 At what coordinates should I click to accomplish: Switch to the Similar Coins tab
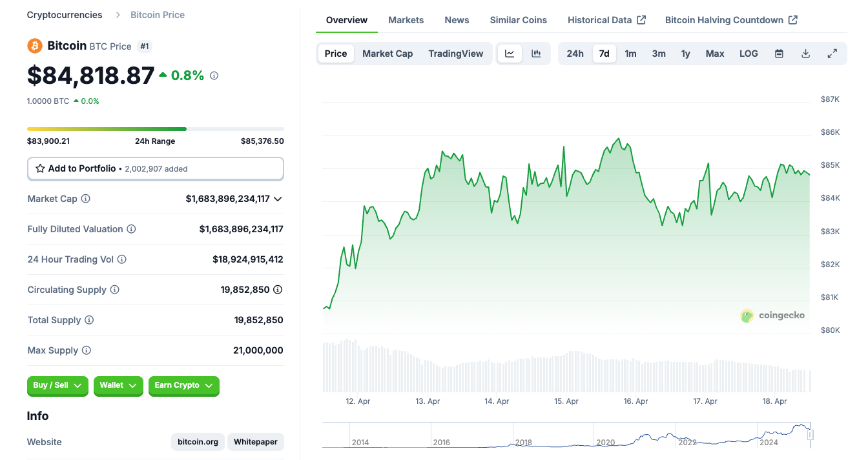(519, 20)
